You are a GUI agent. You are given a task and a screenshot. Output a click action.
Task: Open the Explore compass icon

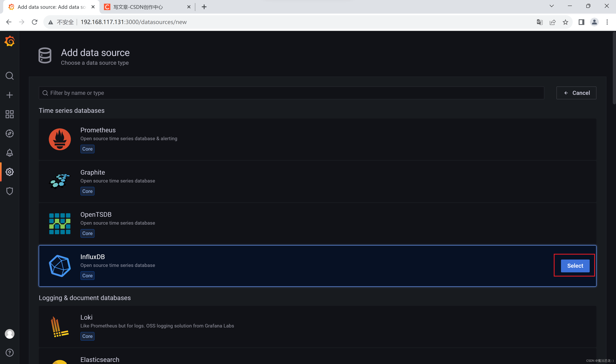point(10,133)
